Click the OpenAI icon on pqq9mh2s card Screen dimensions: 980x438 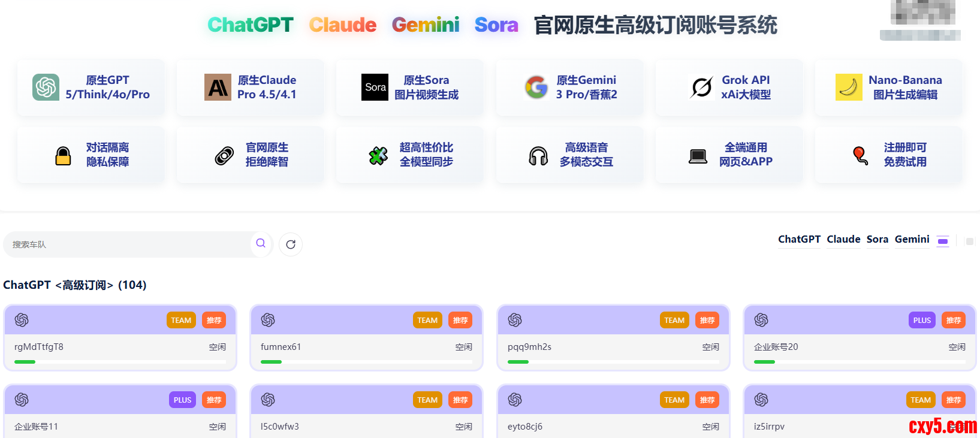click(515, 320)
